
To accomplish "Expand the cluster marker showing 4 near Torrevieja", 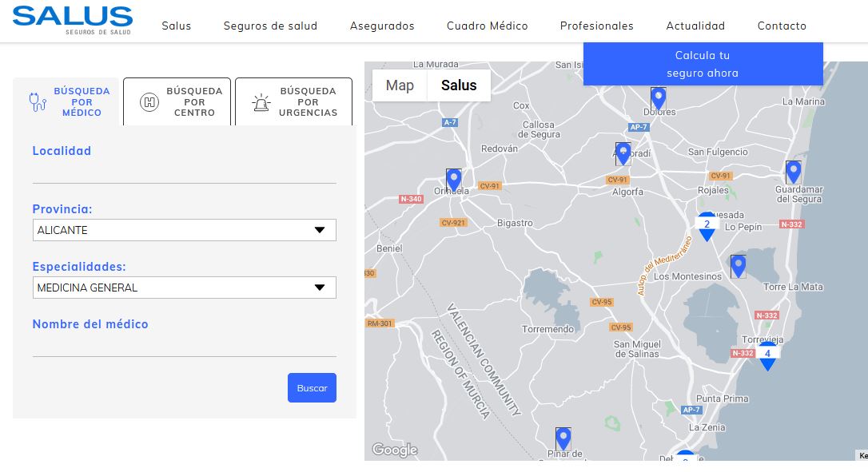I will 767,354.
